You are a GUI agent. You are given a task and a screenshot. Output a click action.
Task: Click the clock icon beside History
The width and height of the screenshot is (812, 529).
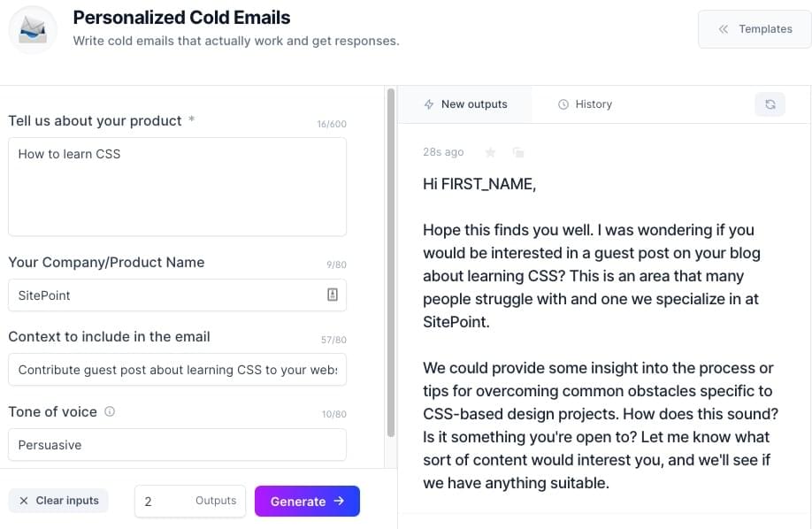pos(563,104)
